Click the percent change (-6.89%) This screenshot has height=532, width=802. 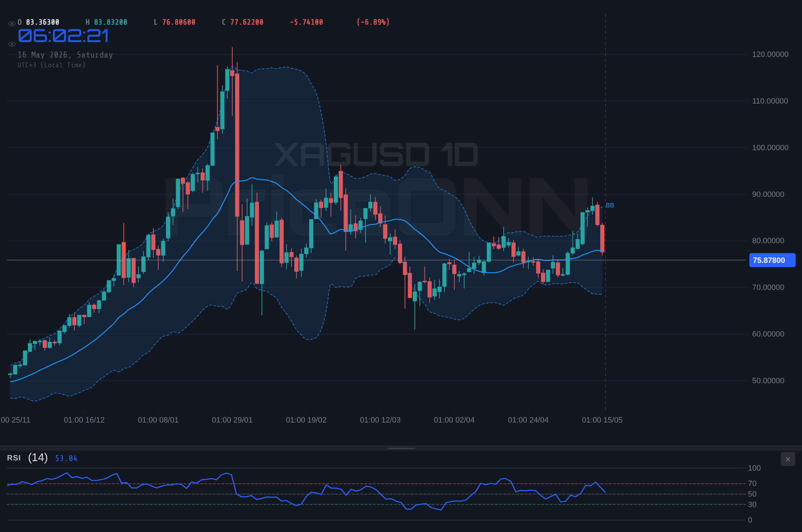(x=373, y=22)
